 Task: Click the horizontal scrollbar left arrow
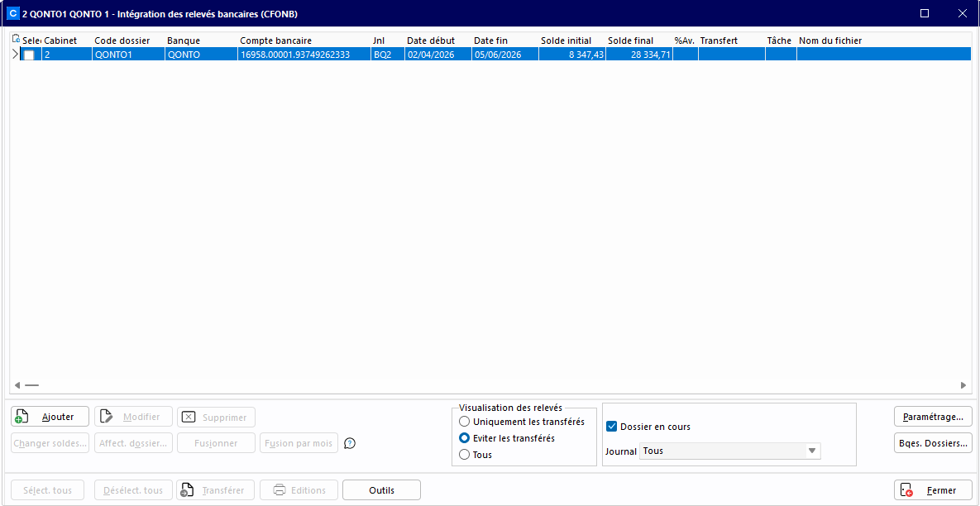(x=17, y=385)
